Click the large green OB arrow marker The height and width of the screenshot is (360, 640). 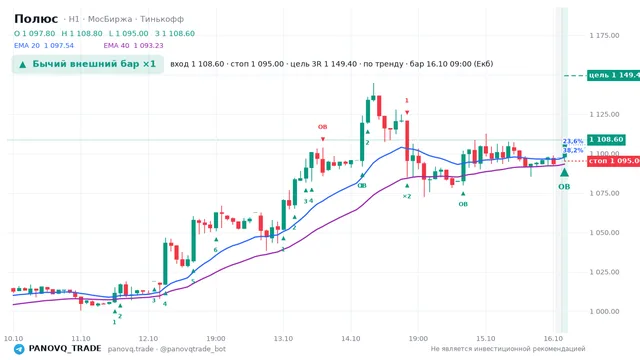pos(564,178)
